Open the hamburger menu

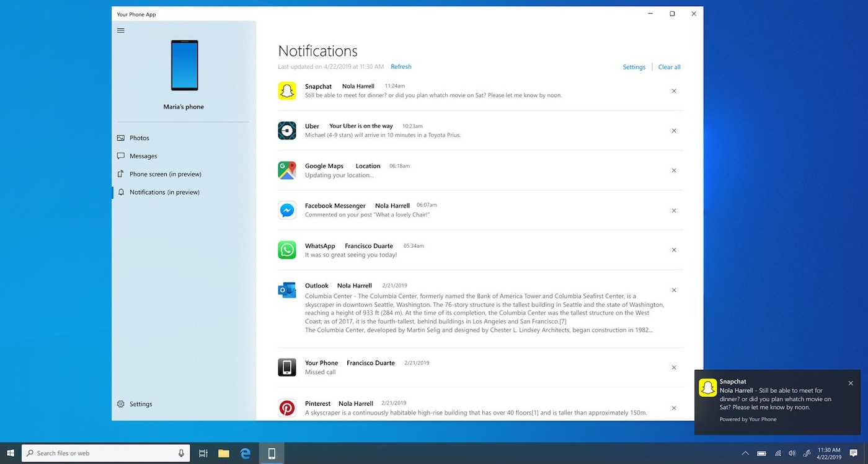(x=120, y=30)
